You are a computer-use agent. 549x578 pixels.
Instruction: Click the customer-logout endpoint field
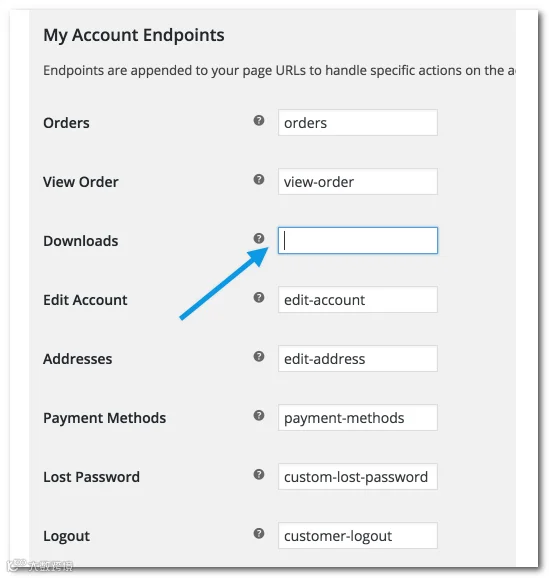pyautogui.click(x=358, y=536)
